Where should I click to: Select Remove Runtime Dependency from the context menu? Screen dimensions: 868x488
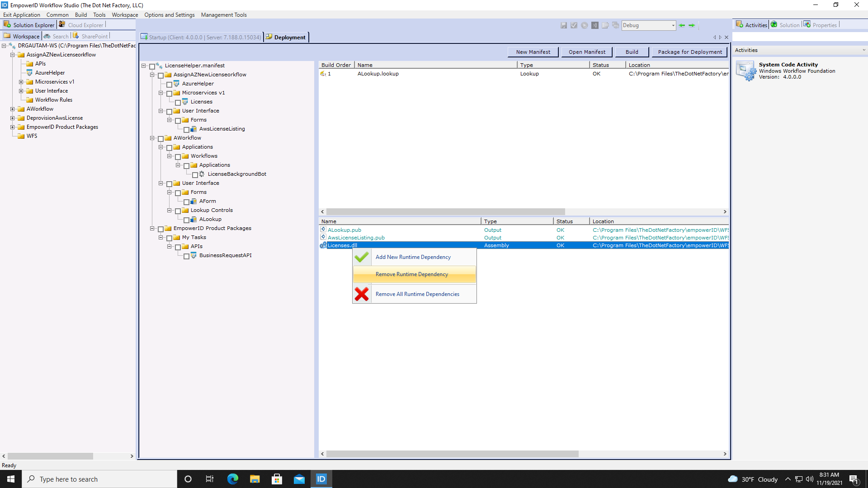[411, 274]
